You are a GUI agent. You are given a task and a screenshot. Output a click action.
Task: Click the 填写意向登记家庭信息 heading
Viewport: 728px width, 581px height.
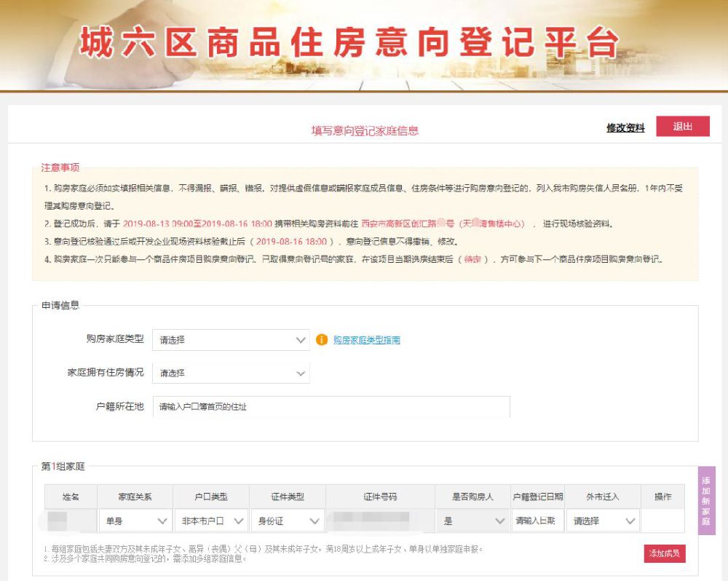tap(365, 131)
